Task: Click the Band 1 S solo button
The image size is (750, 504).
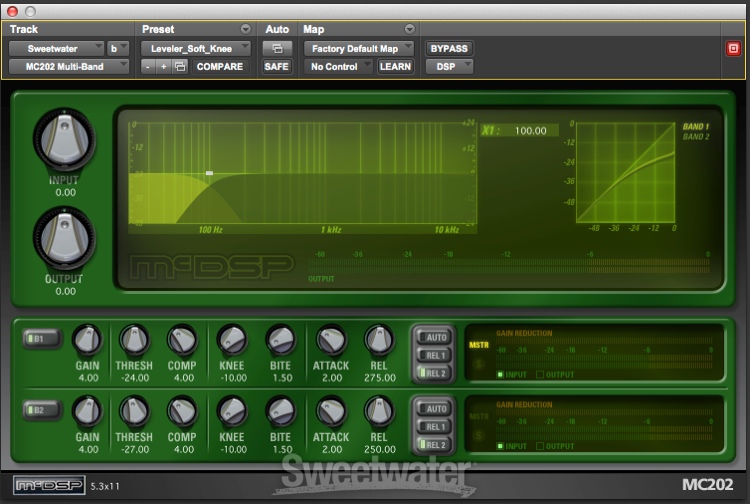Action: click(x=478, y=364)
